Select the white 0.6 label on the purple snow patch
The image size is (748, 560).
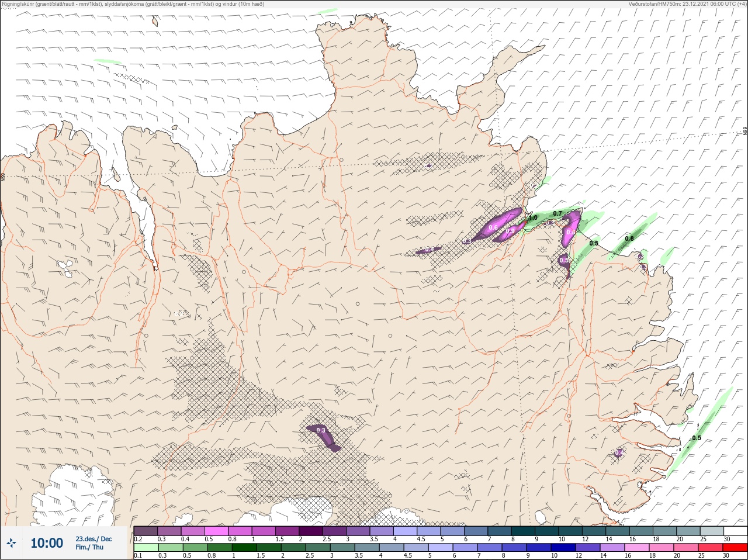pyautogui.click(x=493, y=227)
